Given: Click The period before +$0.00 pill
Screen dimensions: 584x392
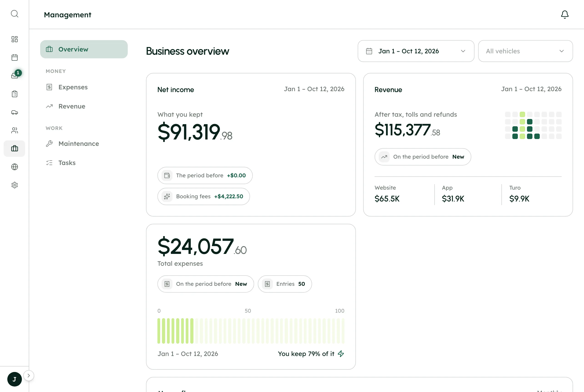Looking at the screenshot, I should point(205,175).
